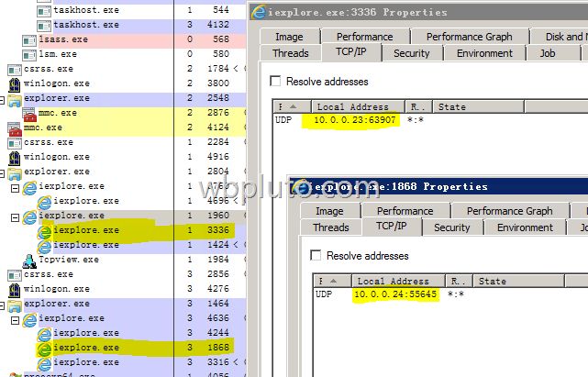Viewport: 588px width, 377px height.
Task: Click csrss.exe icon for PID 1784
Action: pyautogui.click(x=15, y=70)
